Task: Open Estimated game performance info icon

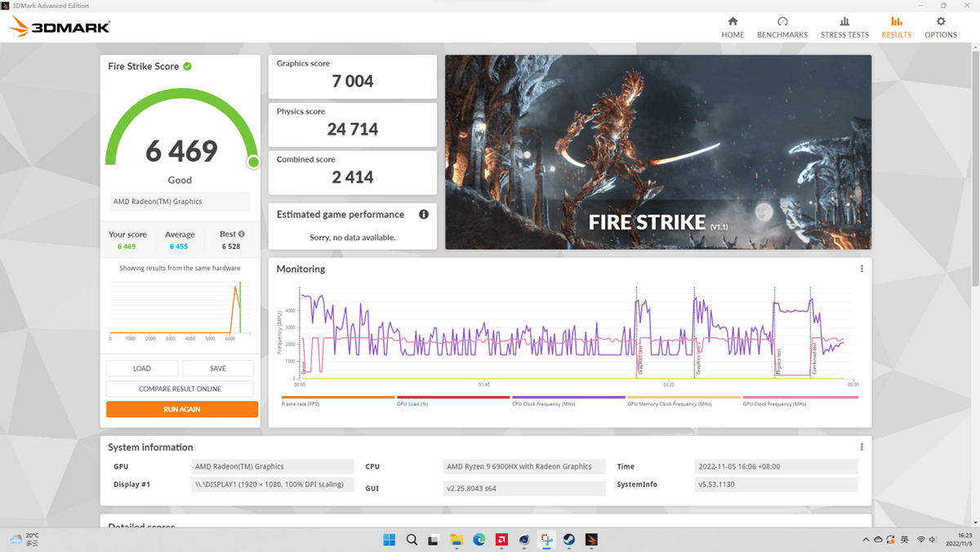Action: [x=424, y=215]
